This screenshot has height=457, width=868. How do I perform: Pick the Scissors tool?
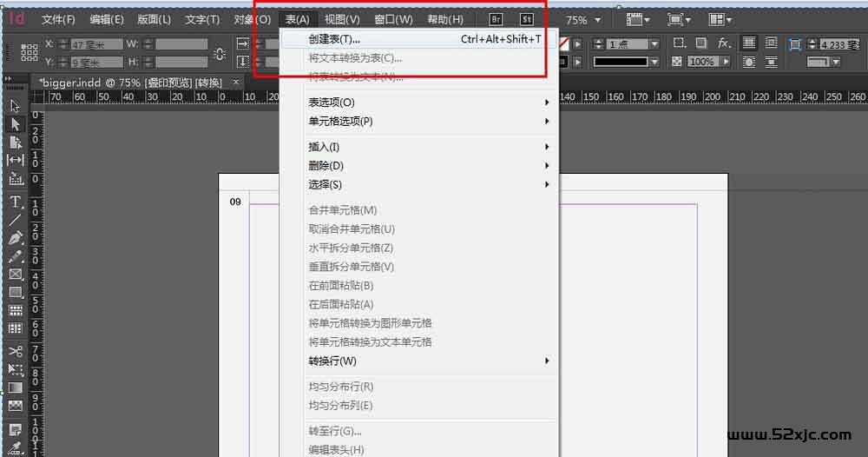click(x=16, y=351)
